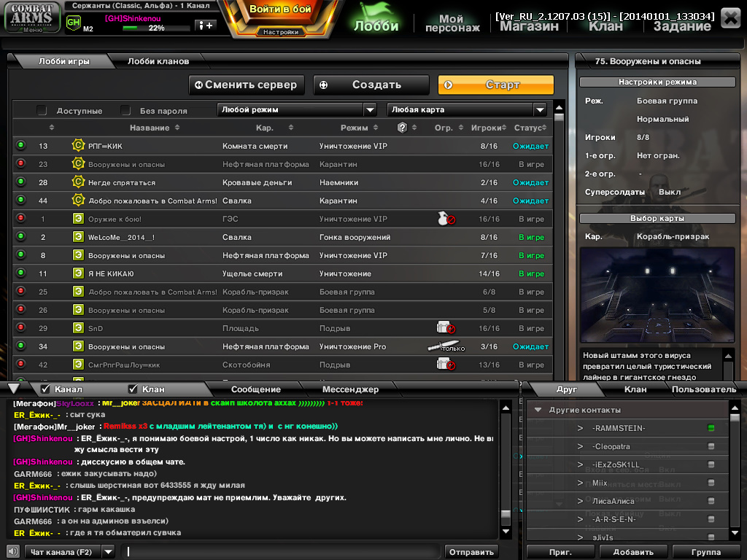This screenshot has height=560, width=747.
Task: Click green status light of room 2
Action: coord(21,236)
